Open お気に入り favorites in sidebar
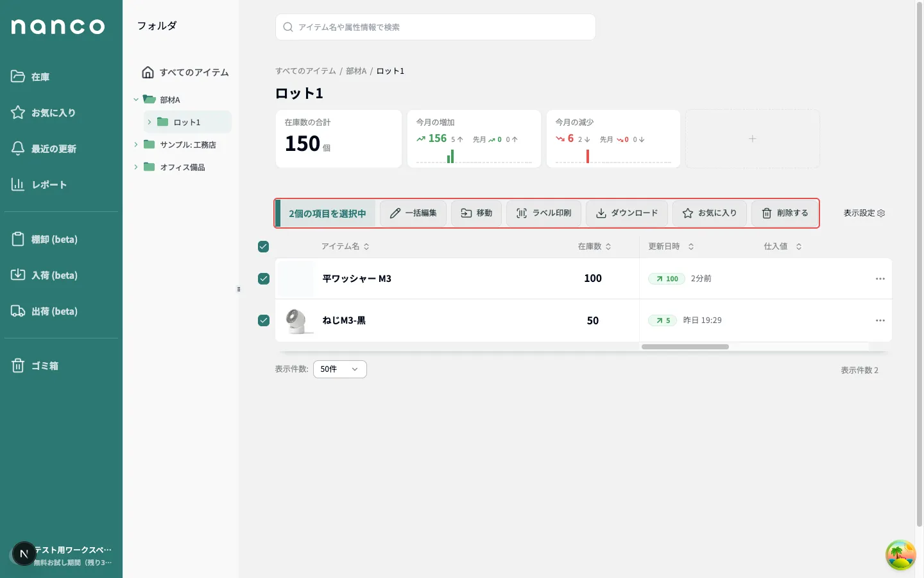 pos(43,112)
